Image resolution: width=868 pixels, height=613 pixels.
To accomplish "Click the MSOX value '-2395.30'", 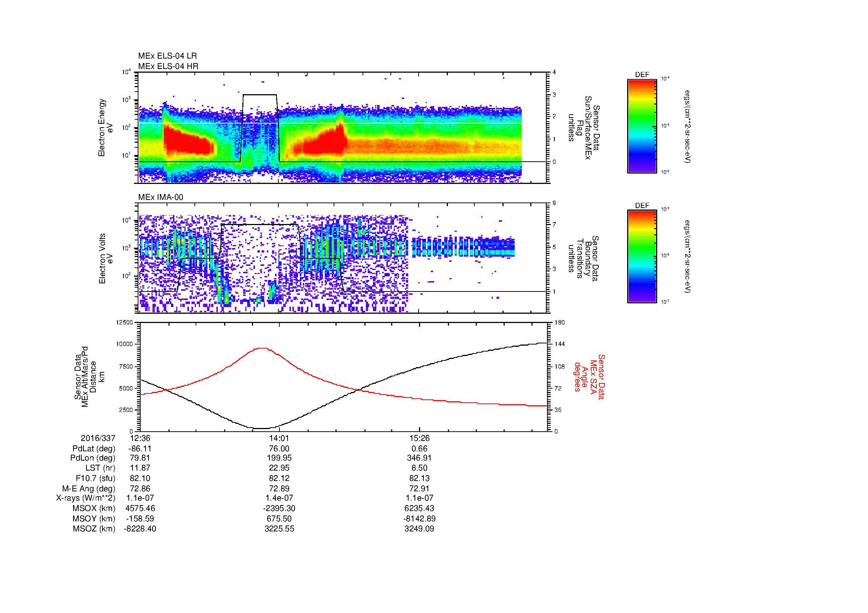I will point(279,508).
